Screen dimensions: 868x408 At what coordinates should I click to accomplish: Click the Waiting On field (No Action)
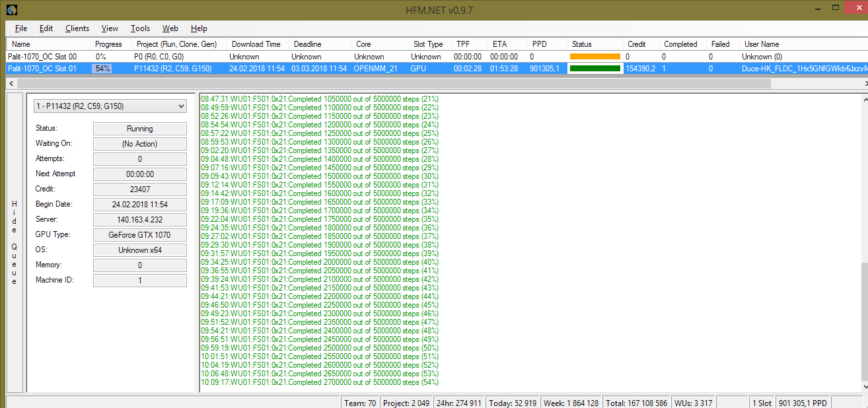[x=139, y=144]
